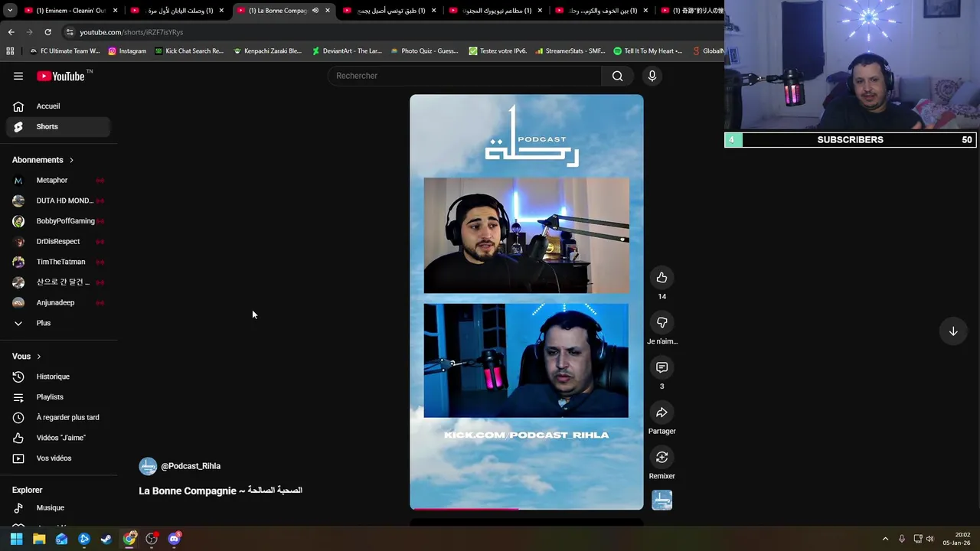Open BobbyPoffGaming subscription

coord(58,221)
